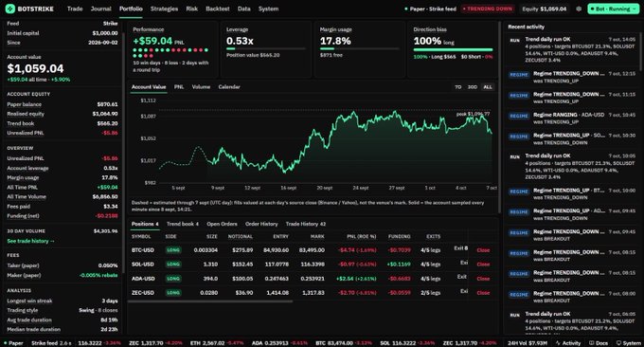Image resolution: width=644 pixels, height=347 pixels.
Task: Open the Journal menu
Action: point(101,9)
